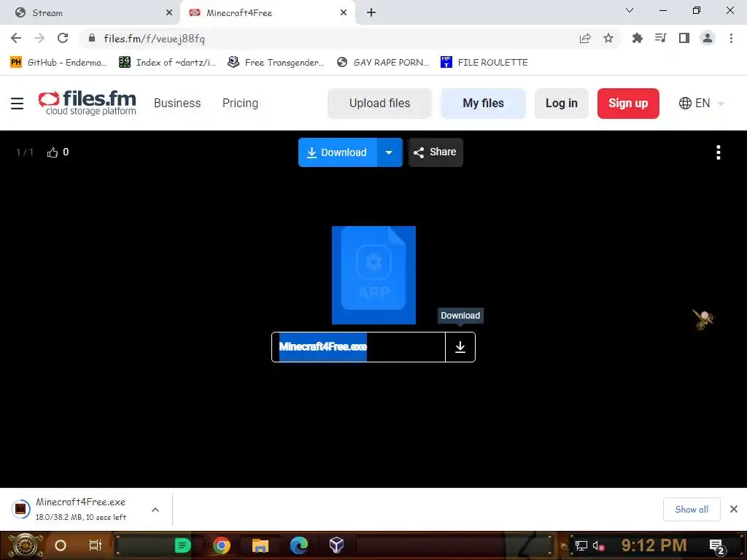This screenshot has height=560, width=747.
Task: Open the VirtualBox cube taskbar icon
Action: pyautogui.click(x=337, y=545)
